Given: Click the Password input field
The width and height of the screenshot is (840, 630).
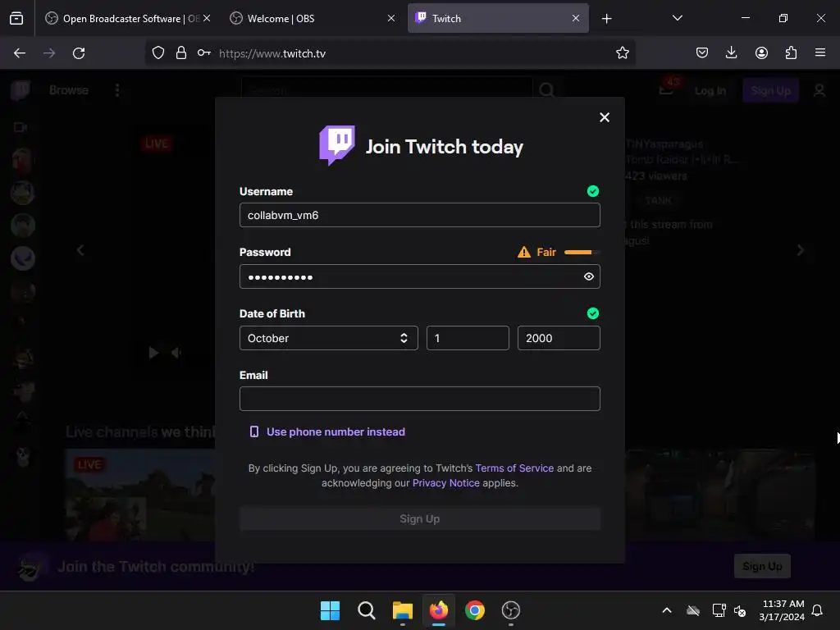Looking at the screenshot, I should 419,276.
